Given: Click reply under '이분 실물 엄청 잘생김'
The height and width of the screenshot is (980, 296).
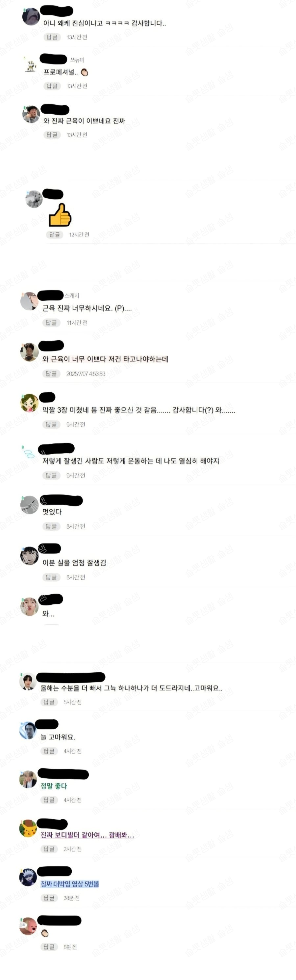Looking at the screenshot, I should tap(51, 577).
